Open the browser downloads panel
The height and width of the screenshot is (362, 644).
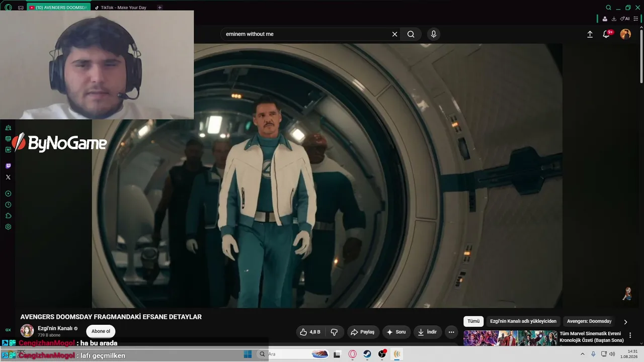pyautogui.click(x=614, y=19)
